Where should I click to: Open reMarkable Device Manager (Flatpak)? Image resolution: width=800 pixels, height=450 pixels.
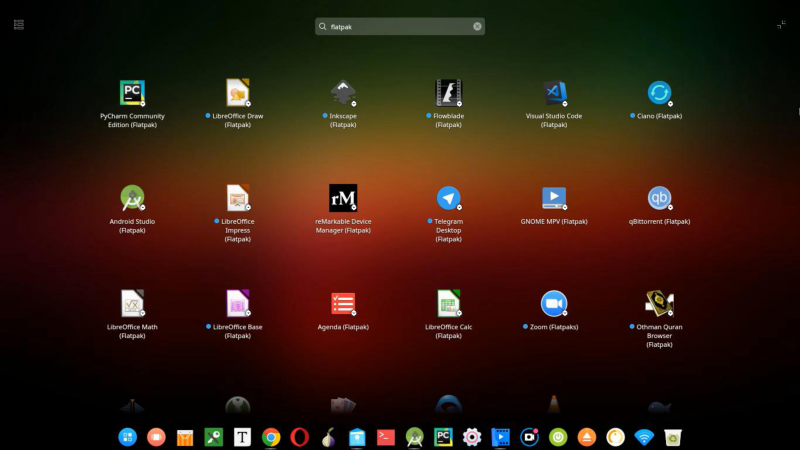(x=343, y=198)
